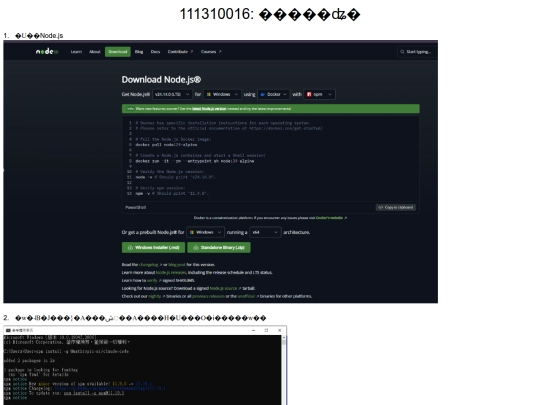Click the 'Download Node.js®' heading
Image resolution: width=540 pixels, height=405 pixels.
tap(161, 80)
